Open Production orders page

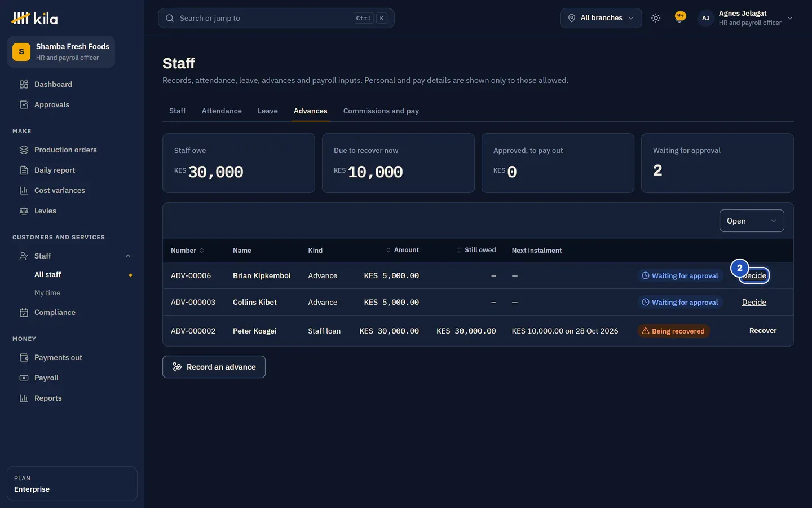click(72, 150)
